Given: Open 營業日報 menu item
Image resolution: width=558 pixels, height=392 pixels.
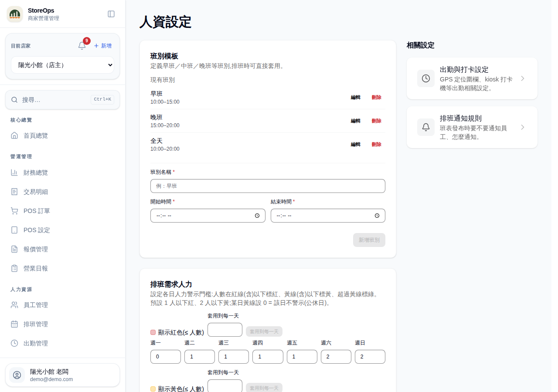Looking at the screenshot, I should (62, 268).
